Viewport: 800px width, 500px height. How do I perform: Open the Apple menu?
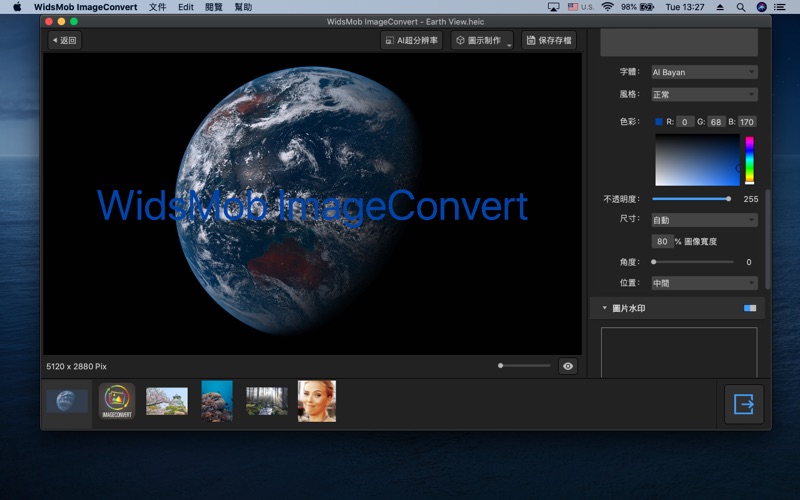click(x=17, y=7)
